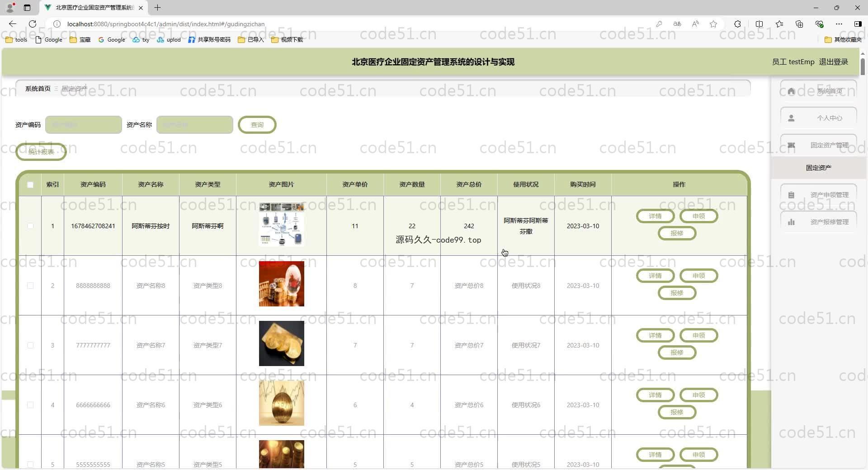Select 固定资产 submenu item
This screenshot has height=470, width=868.
[x=818, y=168]
